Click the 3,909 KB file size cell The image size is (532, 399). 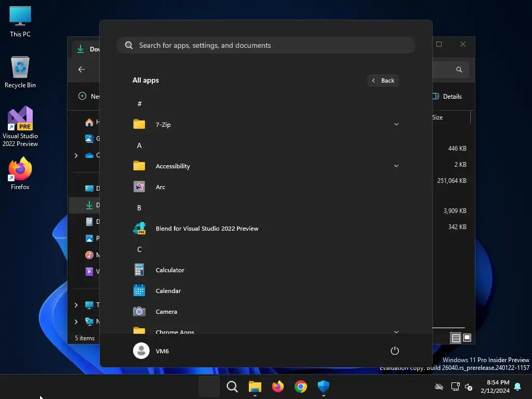pyautogui.click(x=455, y=211)
